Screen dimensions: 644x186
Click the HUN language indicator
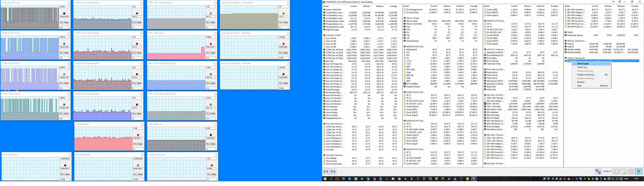point(626,179)
